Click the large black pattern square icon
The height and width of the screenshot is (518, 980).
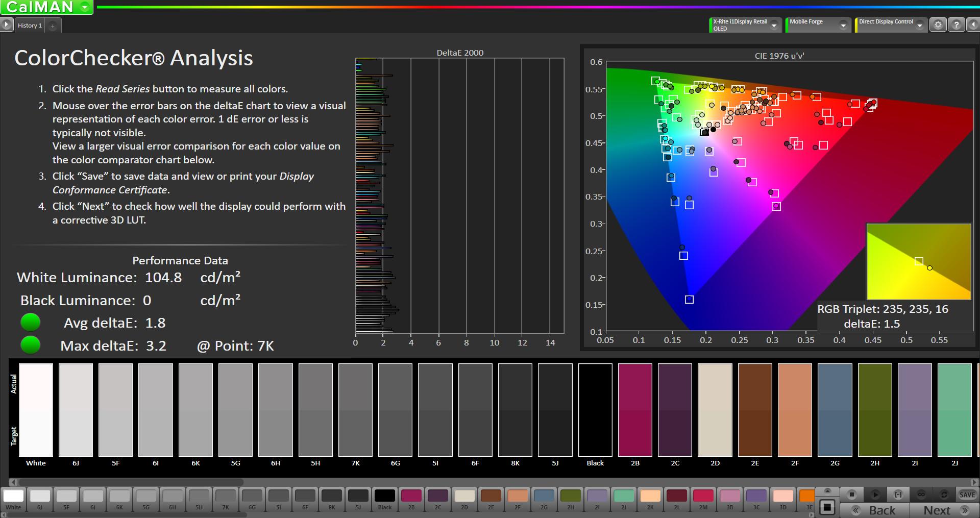coord(827,507)
